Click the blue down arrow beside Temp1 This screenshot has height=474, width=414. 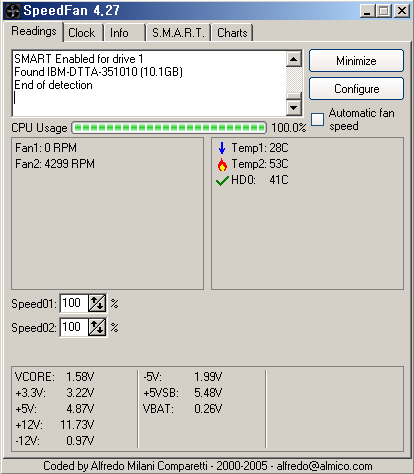click(x=222, y=148)
